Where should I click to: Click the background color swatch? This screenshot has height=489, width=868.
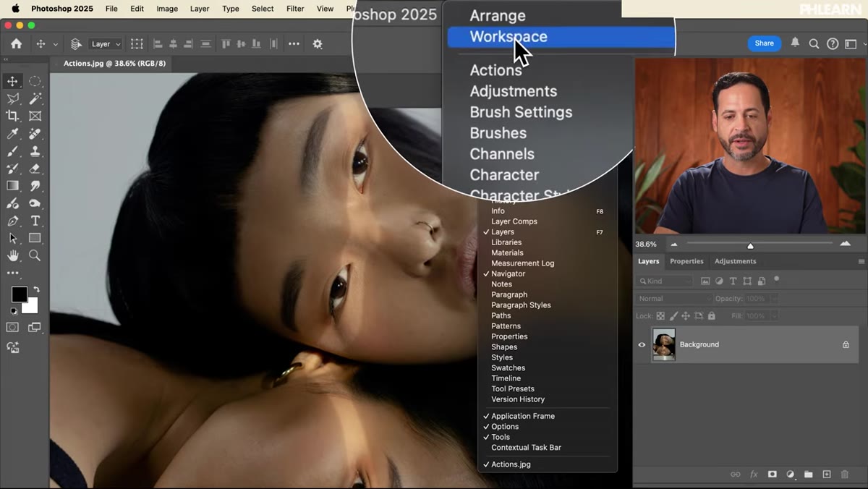[x=32, y=308]
